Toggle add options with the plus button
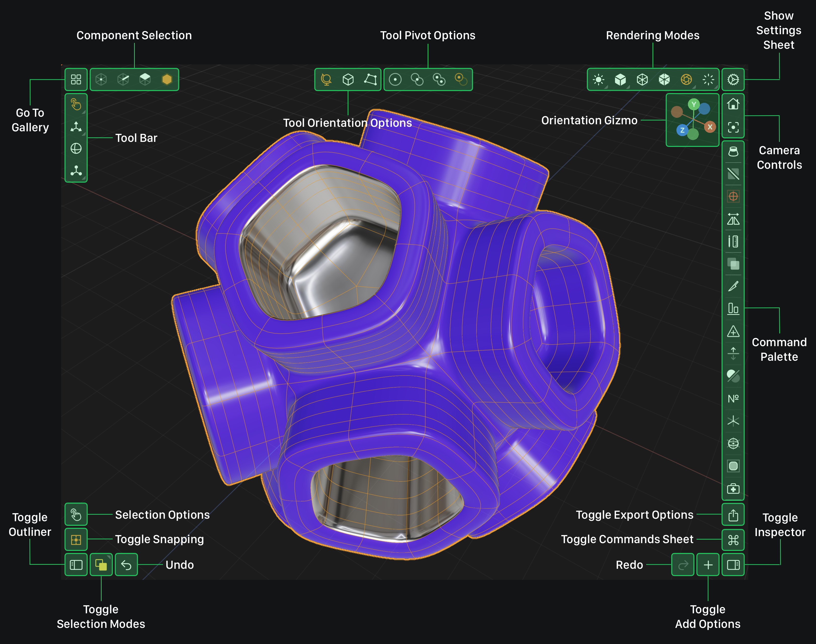Screen dimensions: 816x644 [x=708, y=565]
